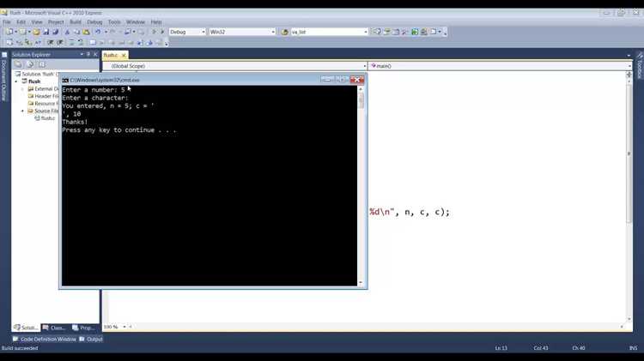
Task: Click the New Project toolbar icon
Action: 9,32
